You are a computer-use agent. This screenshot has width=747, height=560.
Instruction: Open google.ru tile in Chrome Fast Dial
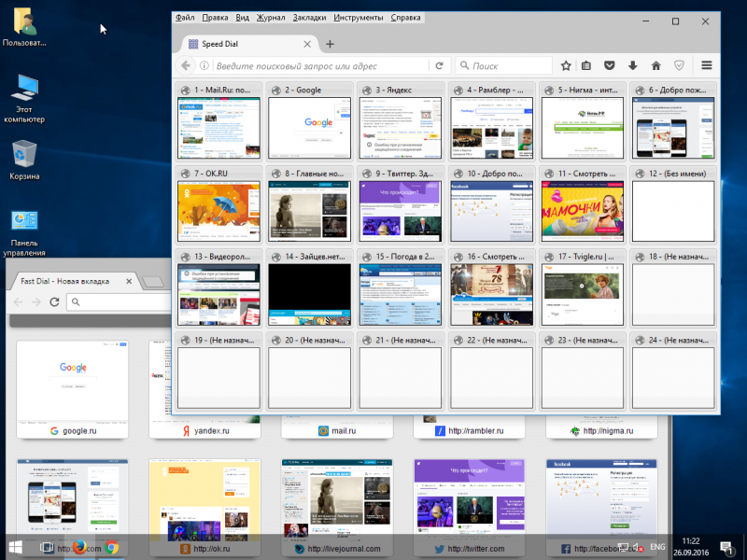point(73,389)
